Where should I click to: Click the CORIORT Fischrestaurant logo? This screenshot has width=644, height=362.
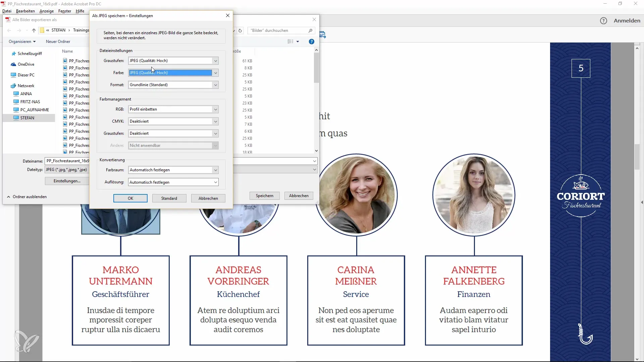click(581, 196)
